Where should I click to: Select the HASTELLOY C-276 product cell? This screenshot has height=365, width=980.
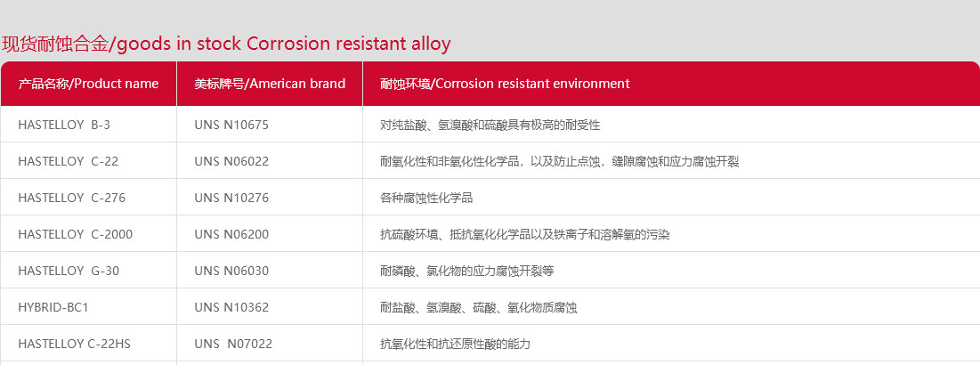tap(89, 198)
